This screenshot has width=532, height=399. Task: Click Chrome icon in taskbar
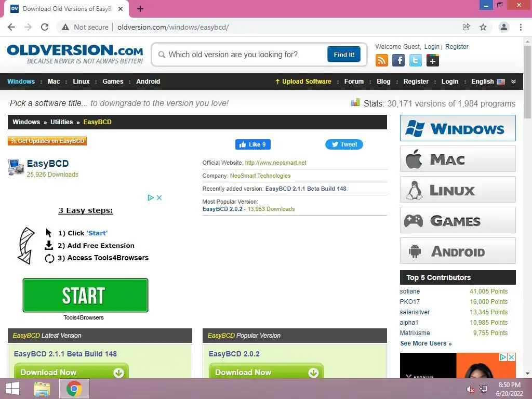tap(74, 389)
